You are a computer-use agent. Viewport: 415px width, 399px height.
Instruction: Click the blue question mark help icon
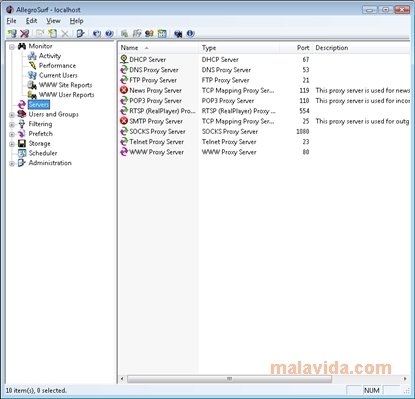point(109,33)
